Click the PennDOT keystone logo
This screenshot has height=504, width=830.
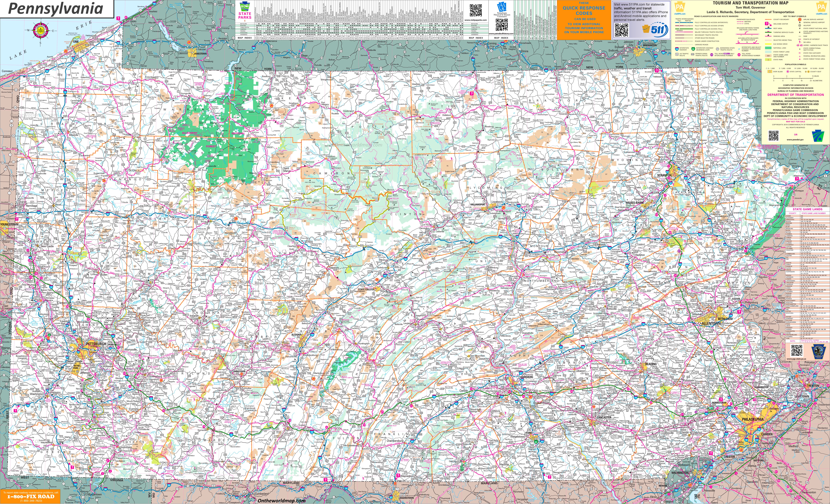[x=818, y=136]
